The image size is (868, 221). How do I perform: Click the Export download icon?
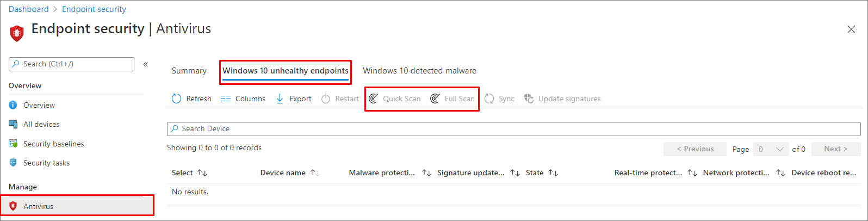[280, 99]
